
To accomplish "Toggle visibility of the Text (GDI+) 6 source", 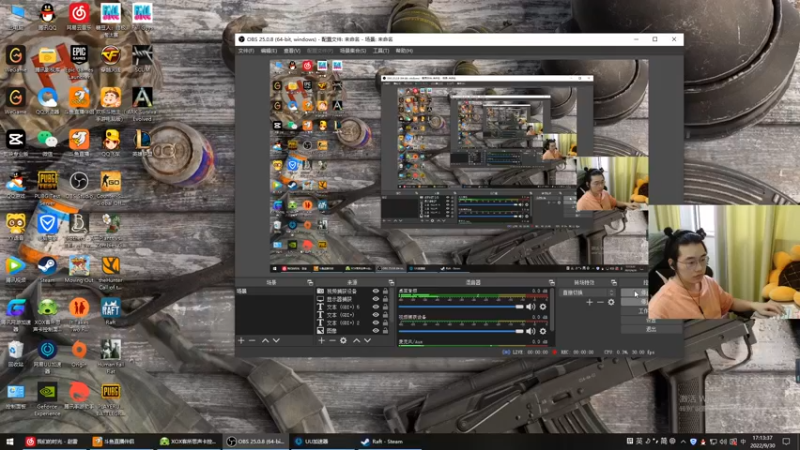I will tap(376, 307).
